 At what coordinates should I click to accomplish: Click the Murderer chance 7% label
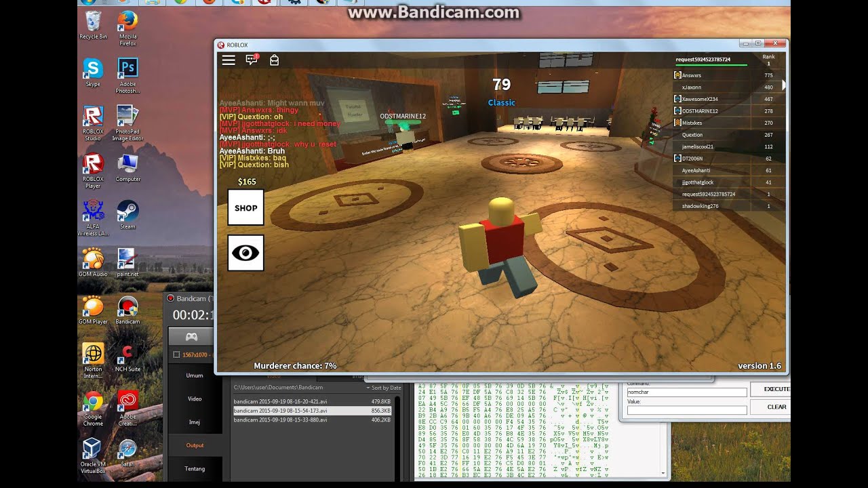click(x=295, y=365)
